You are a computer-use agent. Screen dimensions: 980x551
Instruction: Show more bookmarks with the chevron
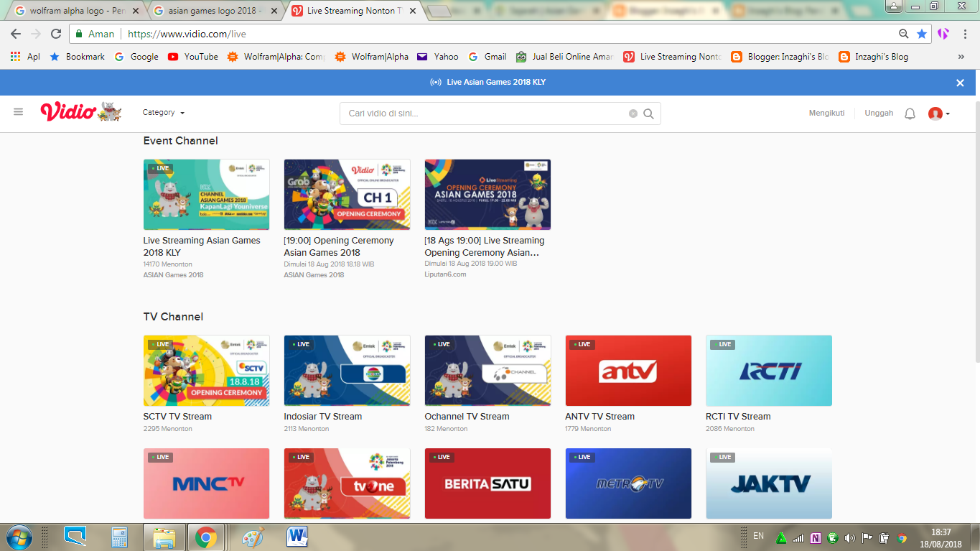961,57
